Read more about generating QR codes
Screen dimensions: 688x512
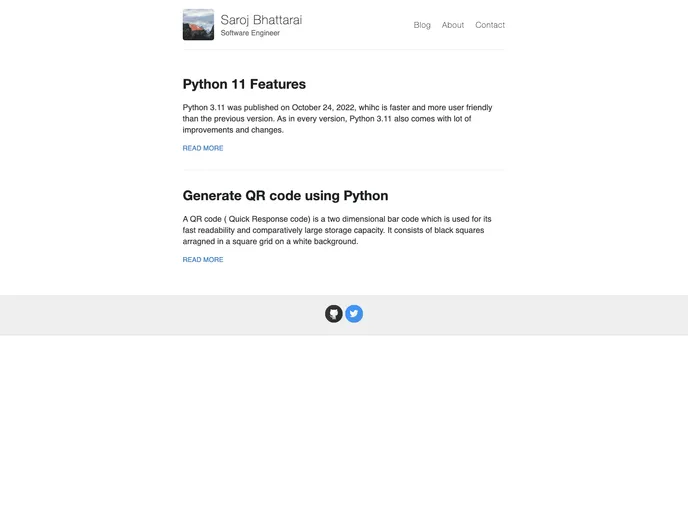pyautogui.click(x=203, y=260)
